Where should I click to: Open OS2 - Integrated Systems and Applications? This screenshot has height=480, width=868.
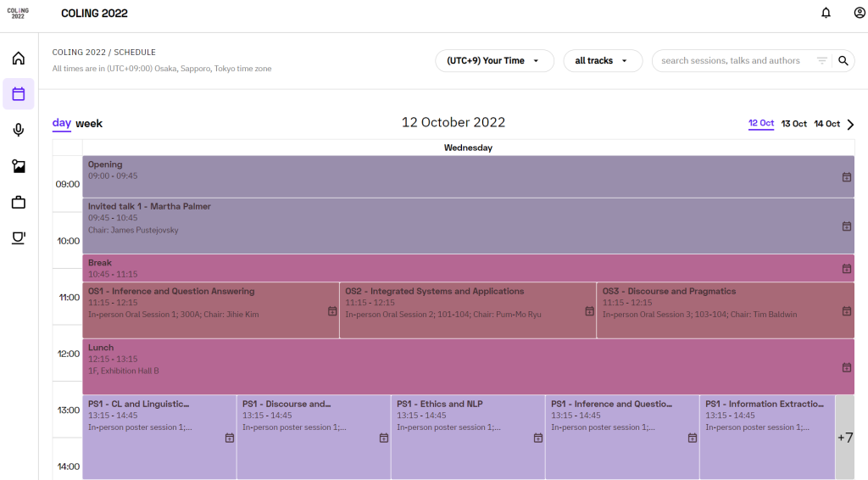[x=468, y=310]
